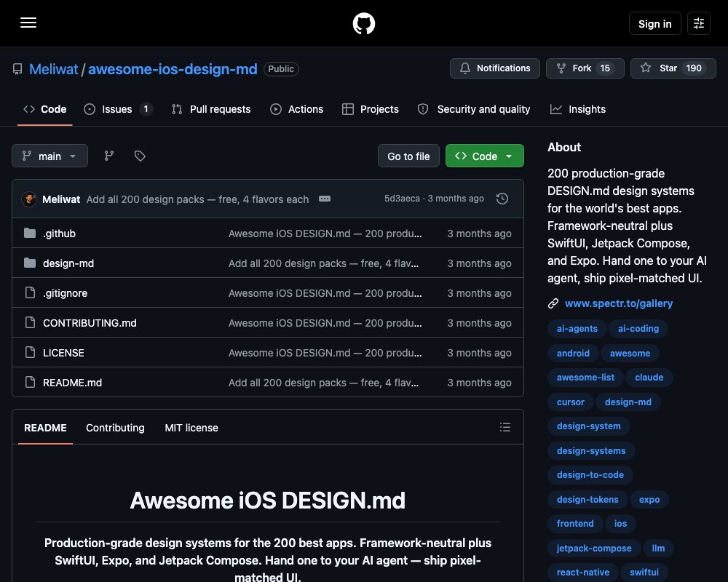Open the README.md file

click(72, 383)
